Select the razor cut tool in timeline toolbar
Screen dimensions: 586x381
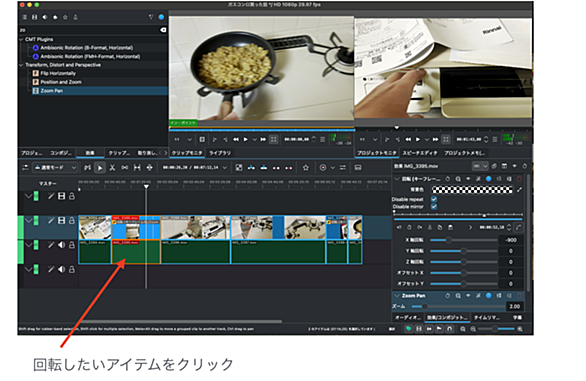click(112, 168)
